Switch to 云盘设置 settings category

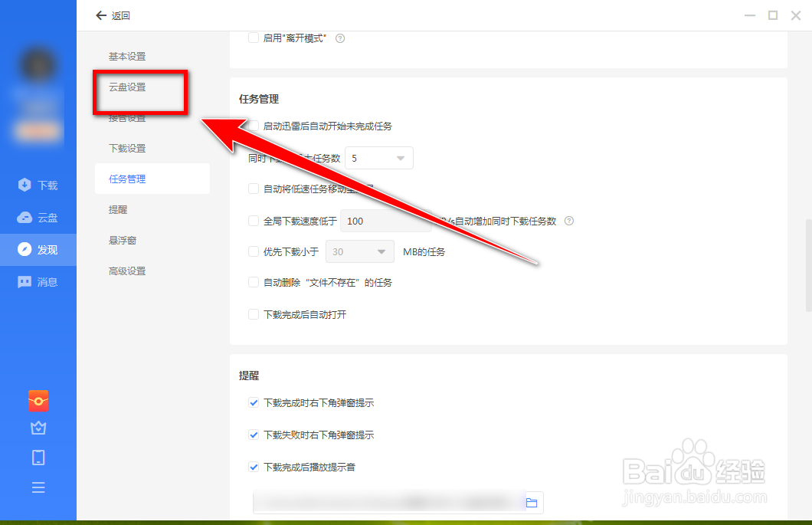point(126,87)
